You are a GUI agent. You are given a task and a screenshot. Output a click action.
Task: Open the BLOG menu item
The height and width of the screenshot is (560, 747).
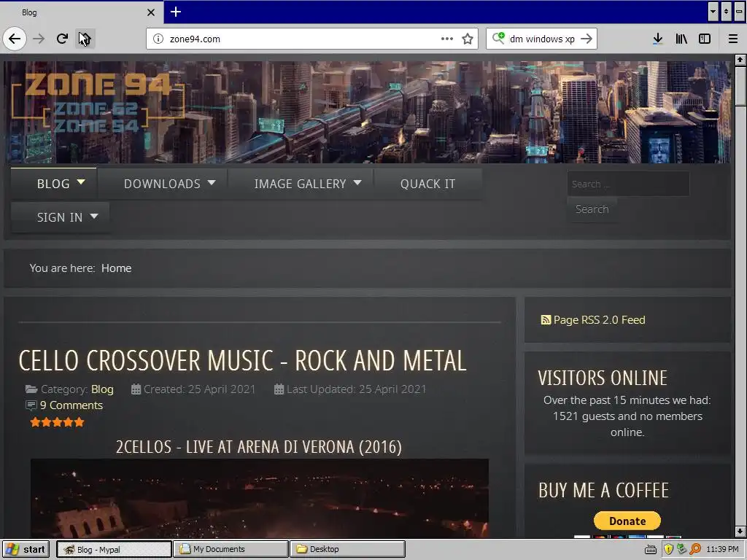tap(53, 184)
